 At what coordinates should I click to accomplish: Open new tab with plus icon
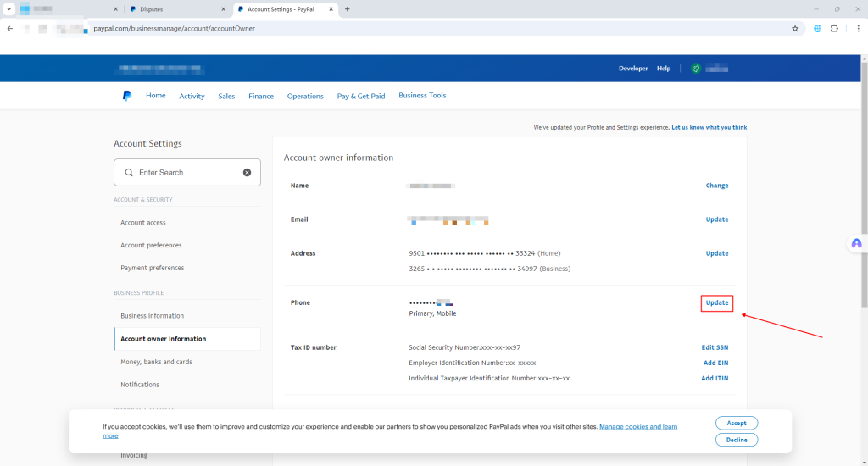[x=347, y=9]
